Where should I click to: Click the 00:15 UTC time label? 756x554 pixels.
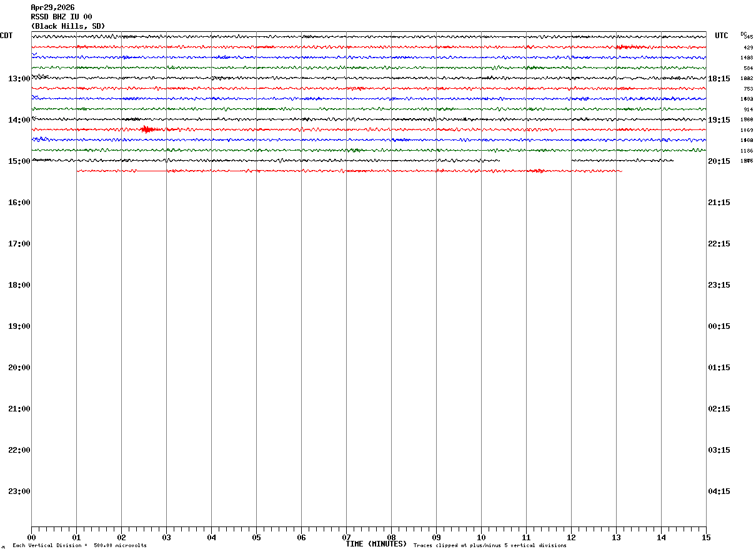(719, 326)
